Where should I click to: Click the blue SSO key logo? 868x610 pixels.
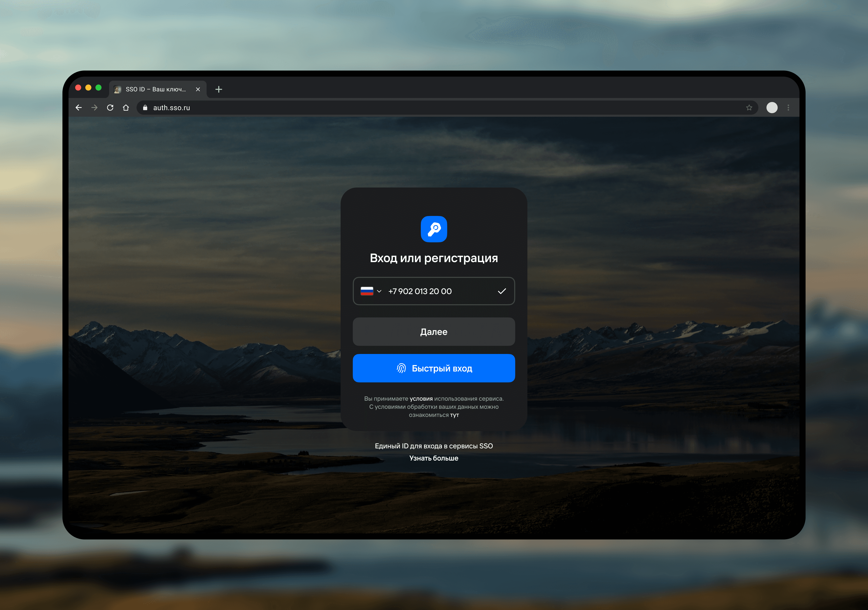(x=434, y=229)
